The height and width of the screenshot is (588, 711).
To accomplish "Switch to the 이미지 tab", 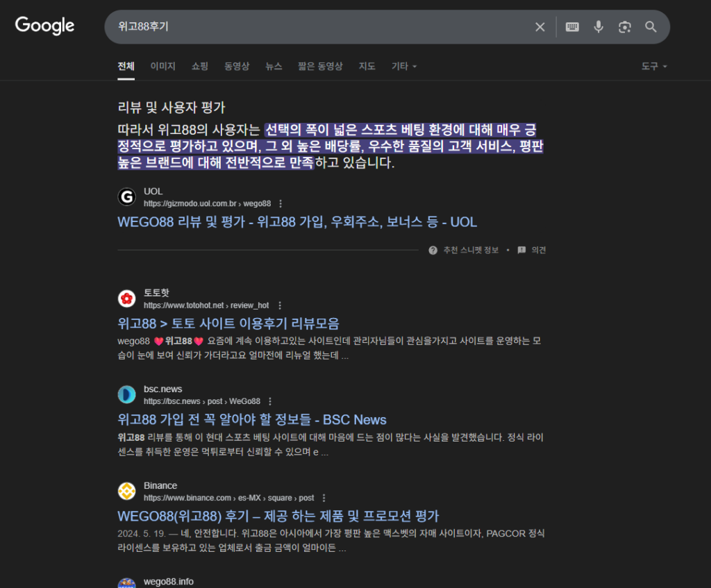I will (x=162, y=66).
